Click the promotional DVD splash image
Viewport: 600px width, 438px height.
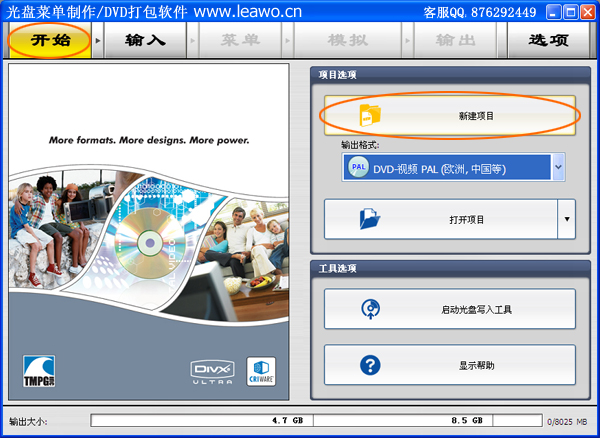coord(148,232)
